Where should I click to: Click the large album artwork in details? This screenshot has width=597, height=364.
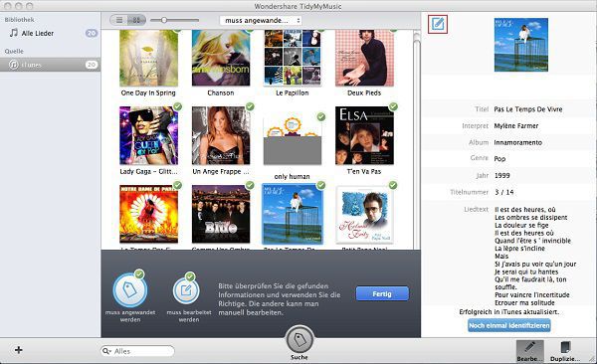click(x=520, y=45)
